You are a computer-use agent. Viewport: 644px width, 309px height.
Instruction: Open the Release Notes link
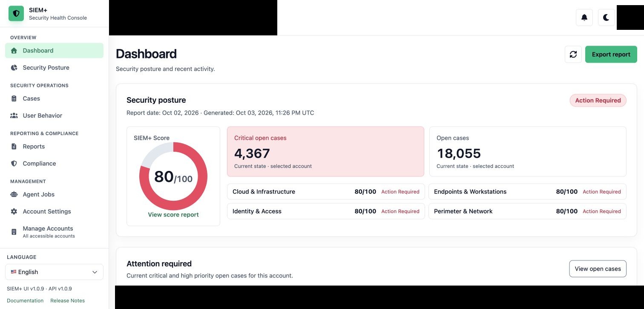click(x=67, y=300)
